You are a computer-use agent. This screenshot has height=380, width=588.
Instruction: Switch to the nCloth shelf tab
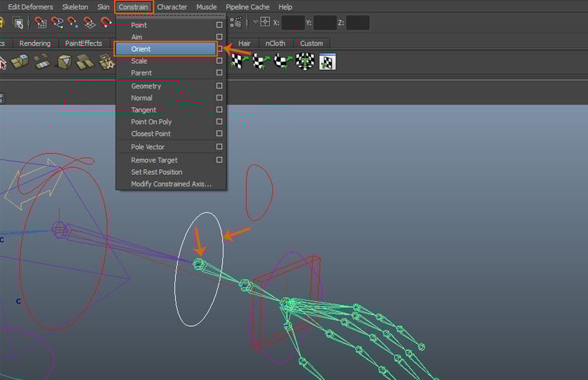pos(275,43)
